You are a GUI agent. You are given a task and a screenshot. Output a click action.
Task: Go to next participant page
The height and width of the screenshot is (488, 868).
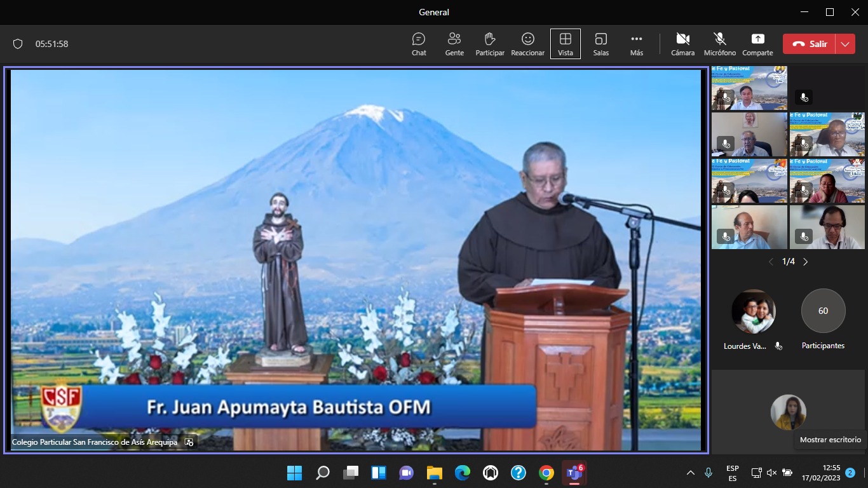[806, 262]
